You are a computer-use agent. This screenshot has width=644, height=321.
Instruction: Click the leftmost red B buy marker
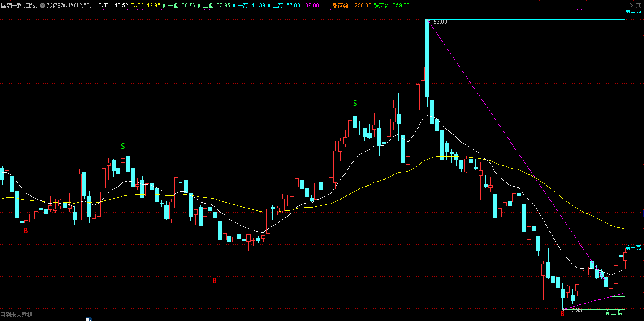click(x=26, y=230)
